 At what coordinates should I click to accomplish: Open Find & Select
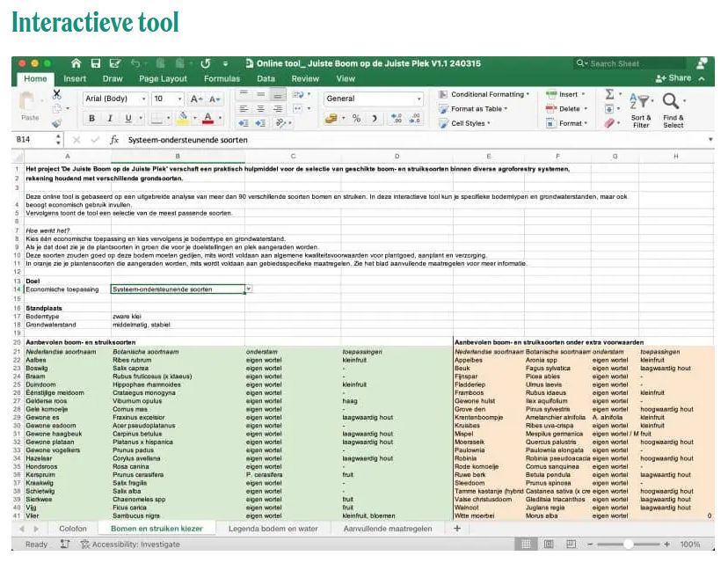coord(673,110)
